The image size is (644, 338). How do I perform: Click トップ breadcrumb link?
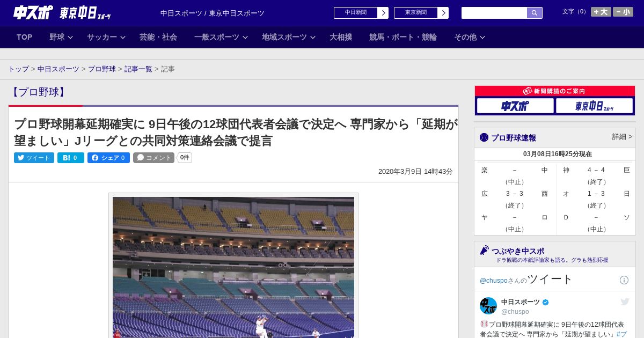tap(19, 69)
